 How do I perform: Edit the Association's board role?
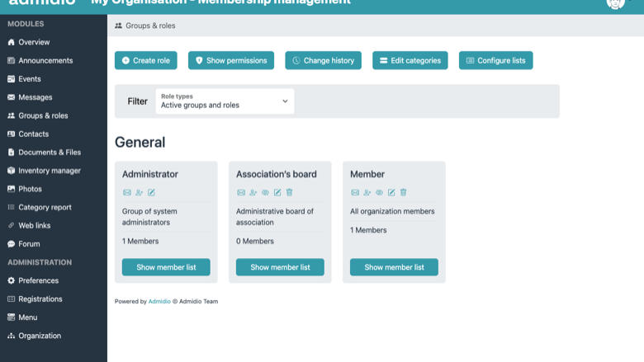tap(277, 192)
